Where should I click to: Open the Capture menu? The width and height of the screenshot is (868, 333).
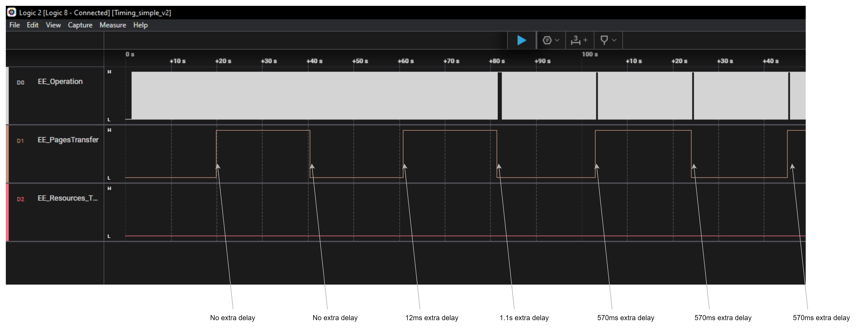(80, 25)
